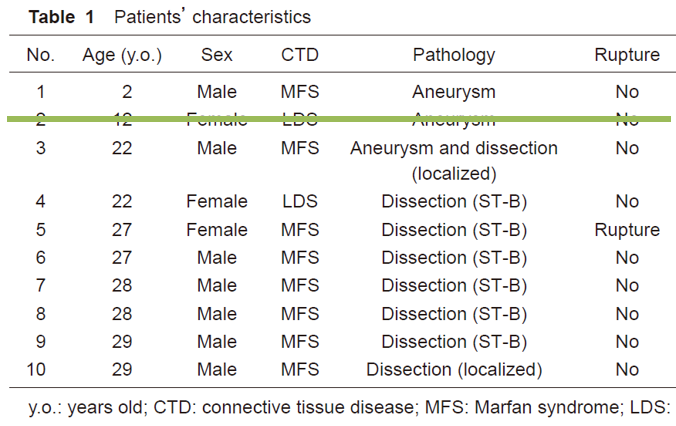676x426 pixels.
Task: Click row number 7 in the No. column
Action: point(41,285)
